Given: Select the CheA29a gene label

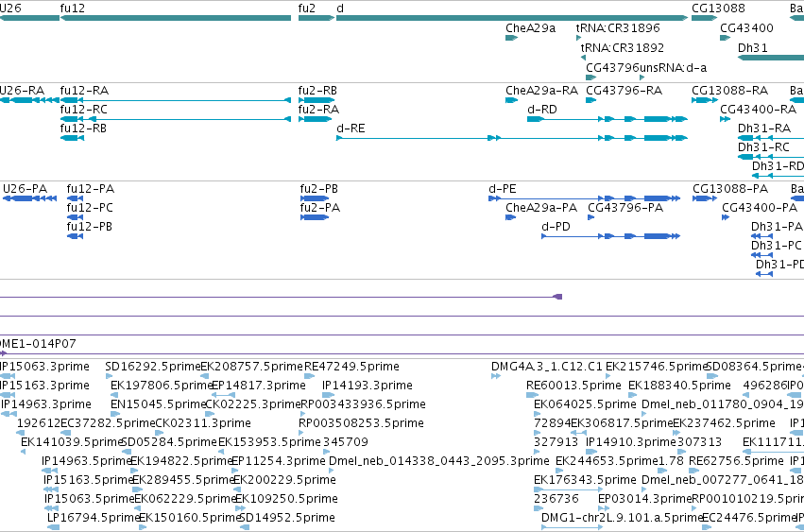Looking at the screenshot, I should (x=530, y=28).
